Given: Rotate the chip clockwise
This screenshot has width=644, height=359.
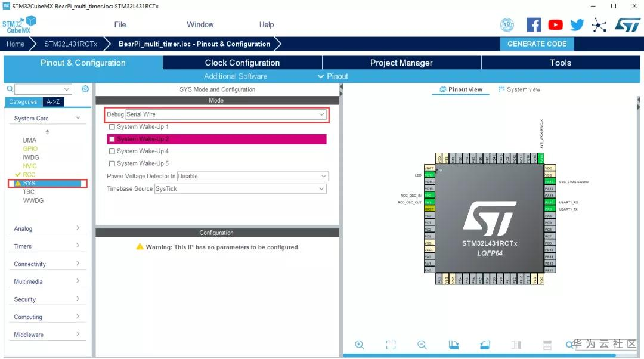Looking at the screenshot, I should click(453, 345).
